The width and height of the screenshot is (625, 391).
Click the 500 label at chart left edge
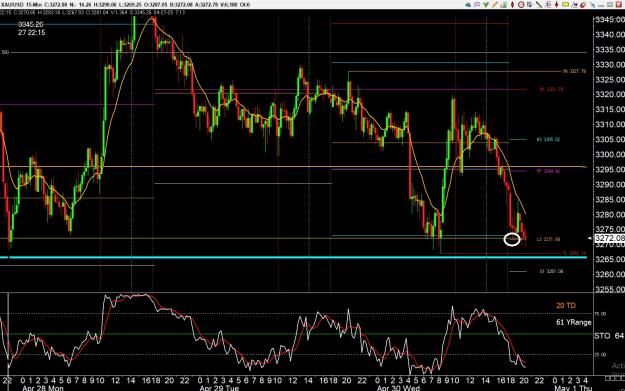(5, 52)
